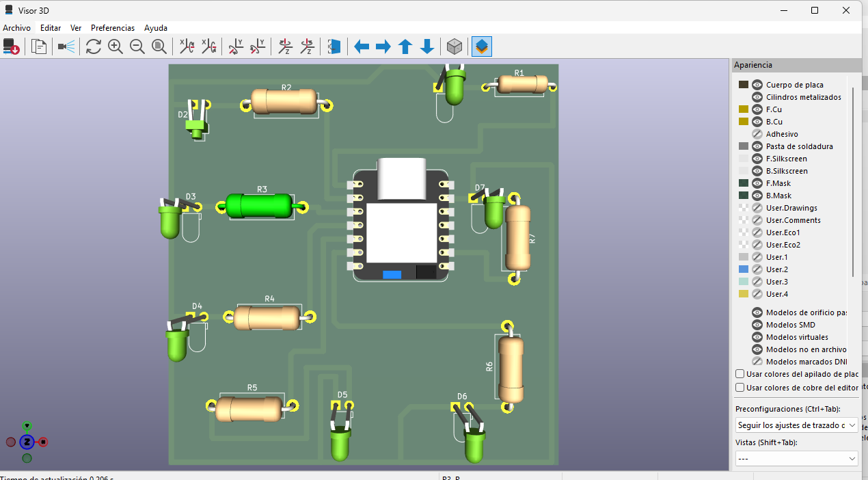
Task: Click the F.Cu color swatch
Action: pyautogui.click(x=744, y=109)
